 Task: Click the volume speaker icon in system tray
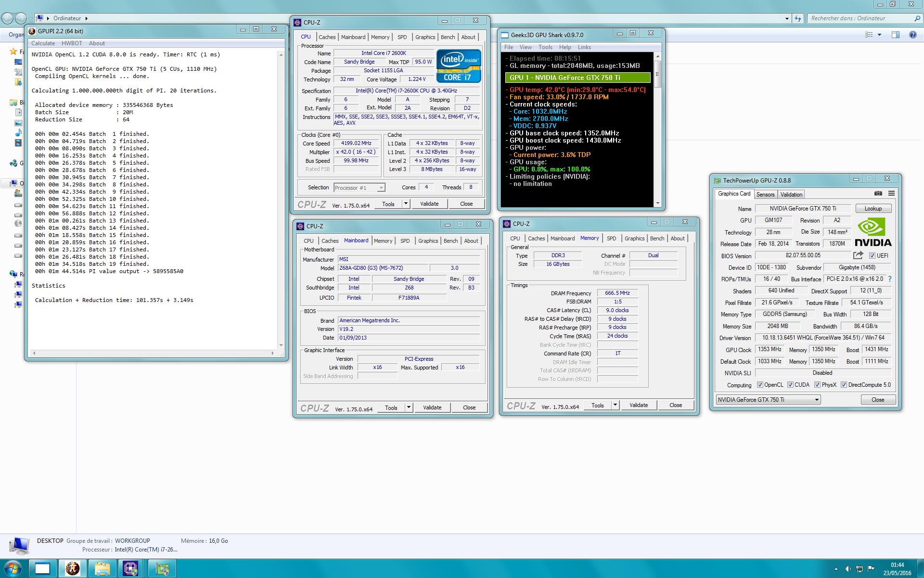click(848, 569)
